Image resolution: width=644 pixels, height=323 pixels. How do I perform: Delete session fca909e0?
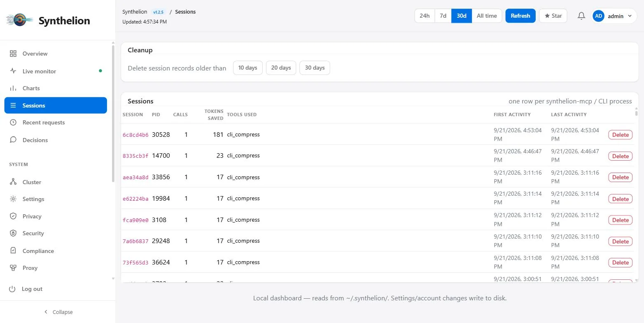pos(620,220)
